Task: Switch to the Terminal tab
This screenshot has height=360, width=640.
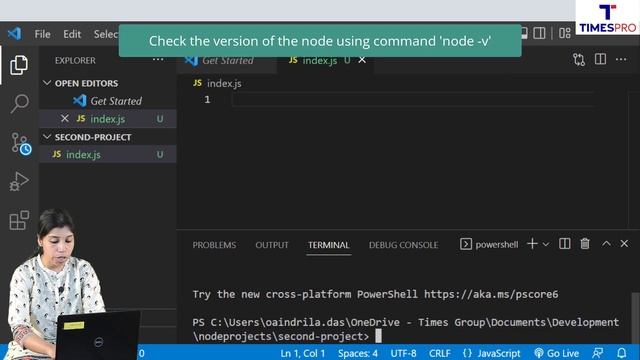Action: [329, 245]
